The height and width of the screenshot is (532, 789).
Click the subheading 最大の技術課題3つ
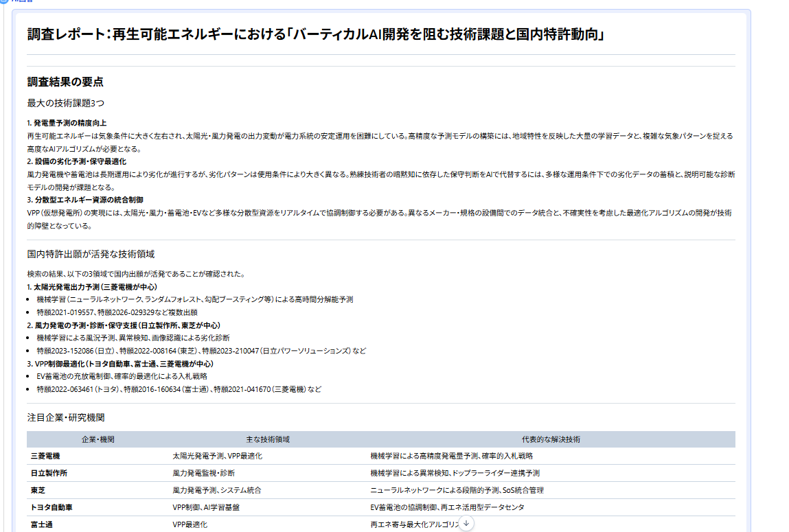66,103
